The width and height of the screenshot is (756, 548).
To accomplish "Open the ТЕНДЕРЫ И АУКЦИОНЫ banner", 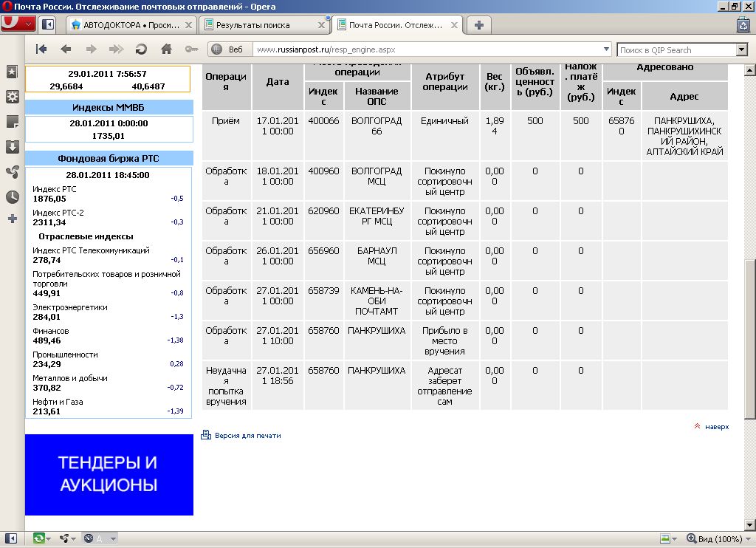I will pyautogui.click(x=109, y=475).
